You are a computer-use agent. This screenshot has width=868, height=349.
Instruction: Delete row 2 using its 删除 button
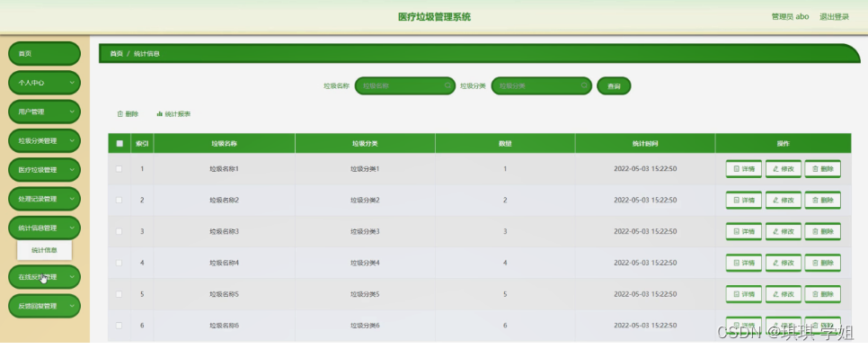click(x=822, y=200)
